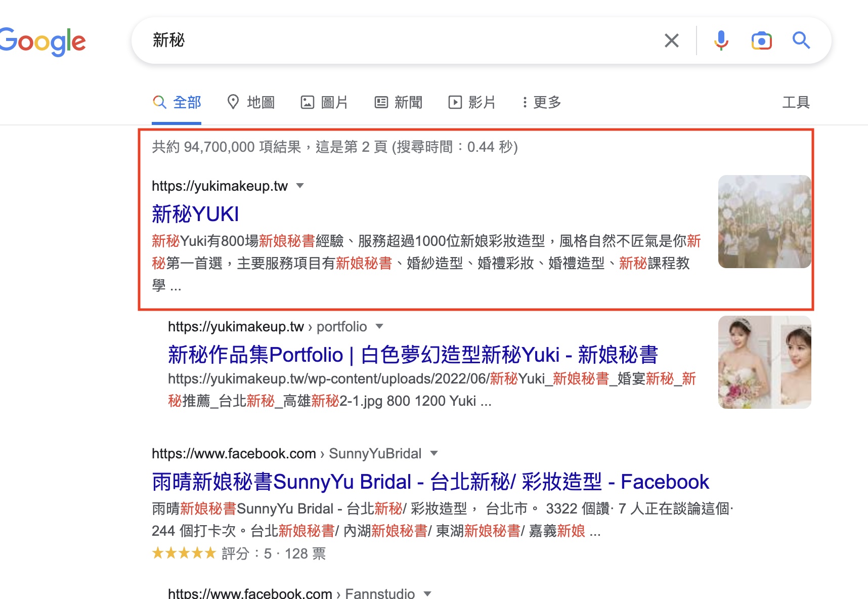868x599 pixels.
Task: Expand the dropdown arrow beside Fannstudio
Action: [x=427, y=593]
